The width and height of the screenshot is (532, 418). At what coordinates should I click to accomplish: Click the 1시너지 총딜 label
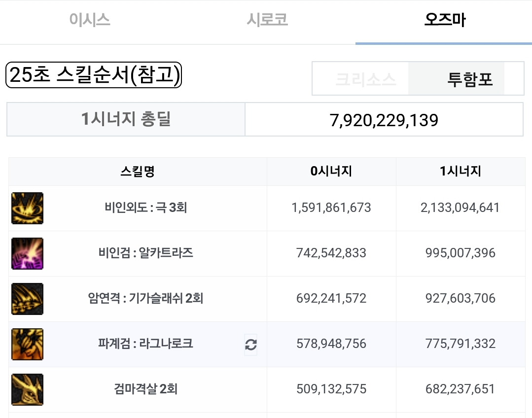126,119
